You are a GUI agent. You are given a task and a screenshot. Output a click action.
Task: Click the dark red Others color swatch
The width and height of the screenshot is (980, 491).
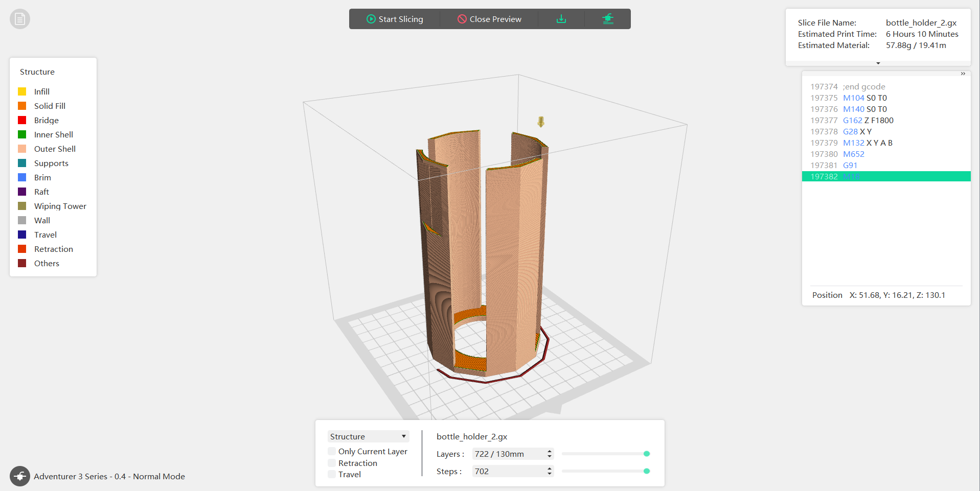(22, 263)
